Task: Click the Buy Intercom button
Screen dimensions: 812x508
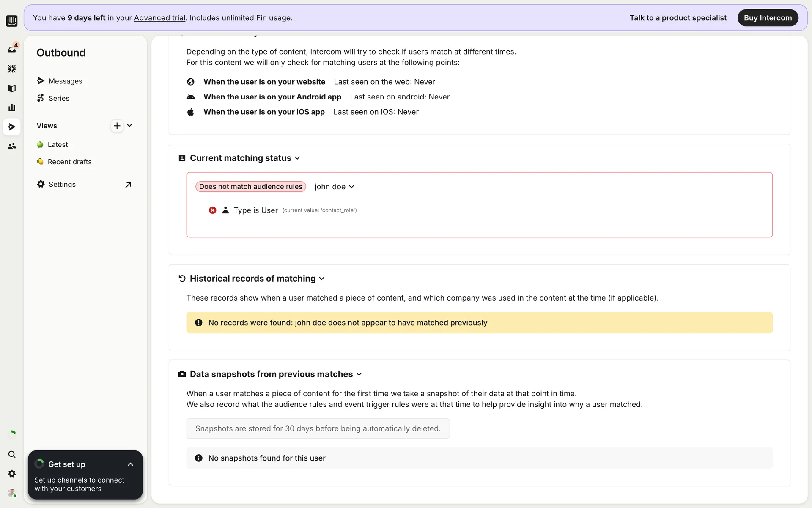Action: pyautogui.click(x=768, y=18)
